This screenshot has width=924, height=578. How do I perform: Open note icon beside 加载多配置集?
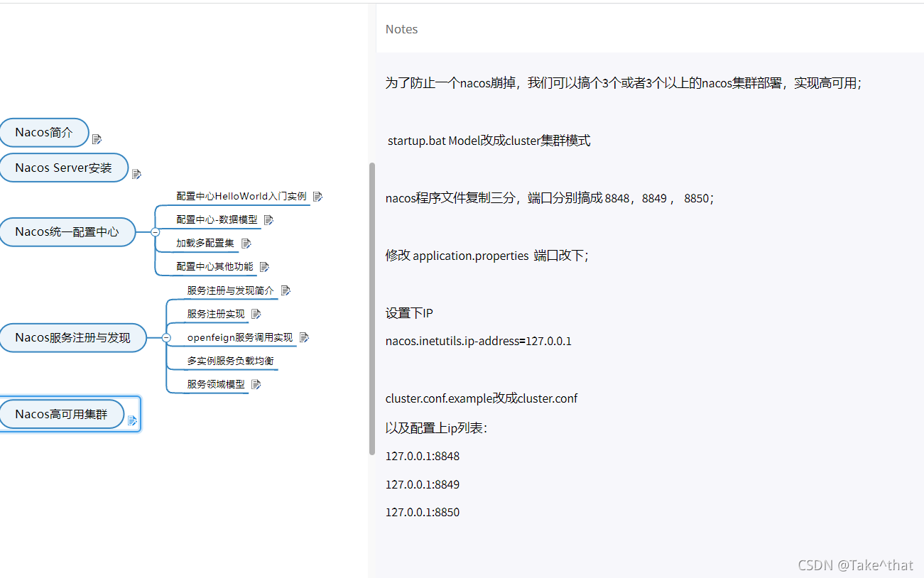point(246,243)
